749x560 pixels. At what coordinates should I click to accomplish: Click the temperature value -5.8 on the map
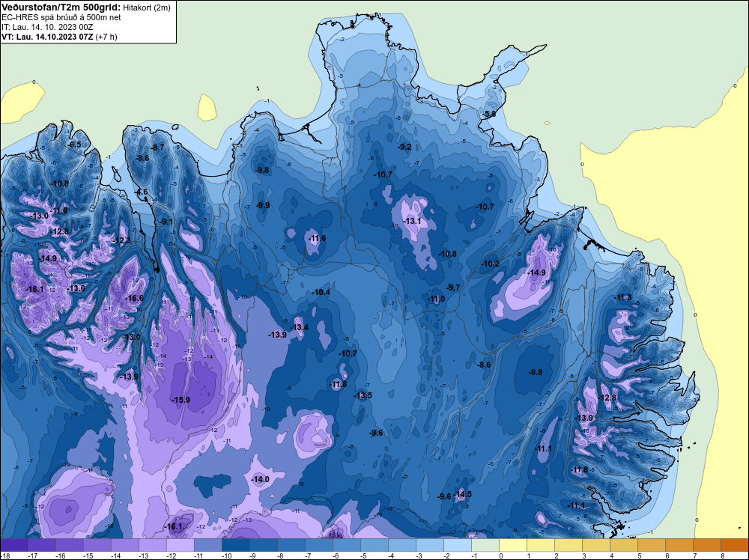pyautogui.click(x=489, y=114)
